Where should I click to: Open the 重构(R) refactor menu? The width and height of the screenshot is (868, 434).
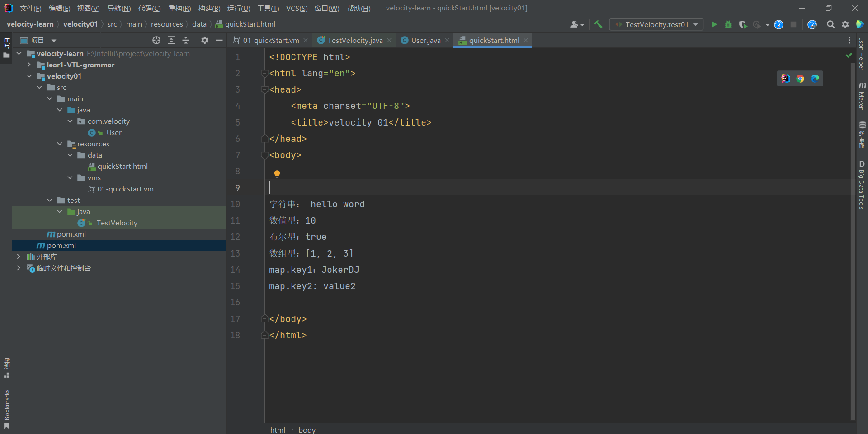tap(179, 8)
